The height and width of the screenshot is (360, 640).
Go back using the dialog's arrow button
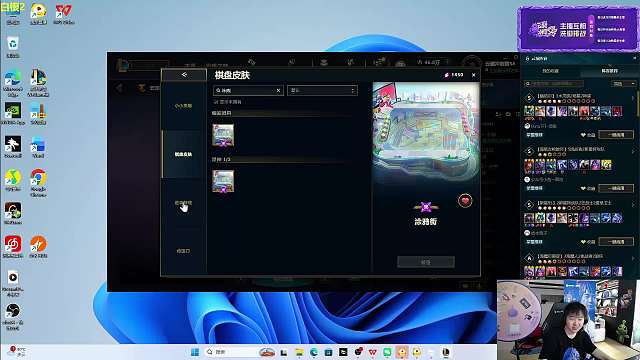tap(184, 75)
